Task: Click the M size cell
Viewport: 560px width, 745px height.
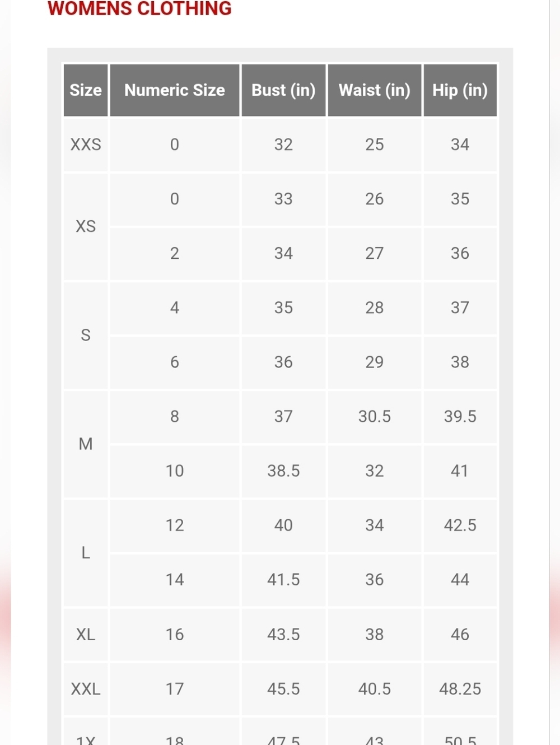Action: coord(86,444)
